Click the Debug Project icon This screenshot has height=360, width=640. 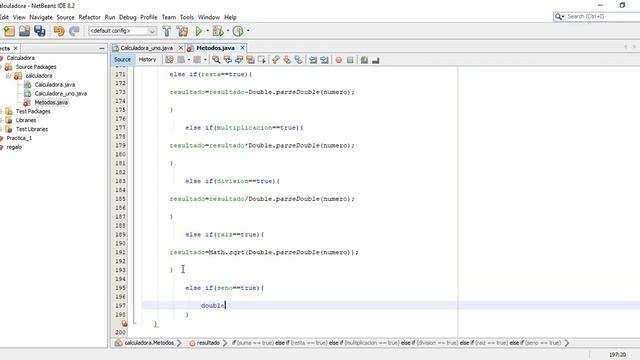tap(218, 31)
